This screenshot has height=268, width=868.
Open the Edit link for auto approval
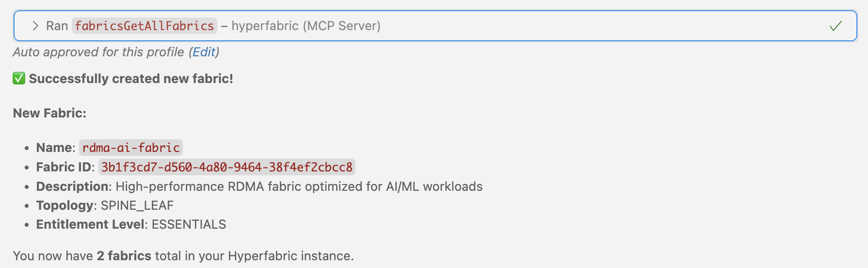(204, 52)
